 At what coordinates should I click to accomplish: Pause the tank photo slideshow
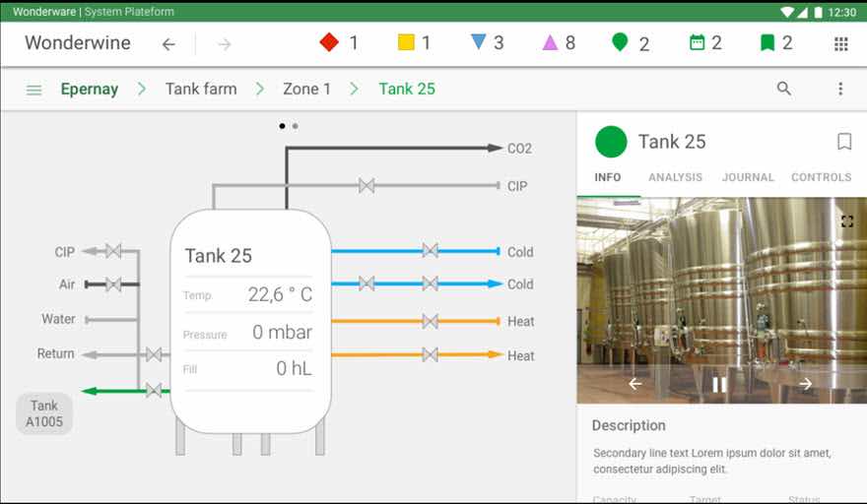coord(719,384)
